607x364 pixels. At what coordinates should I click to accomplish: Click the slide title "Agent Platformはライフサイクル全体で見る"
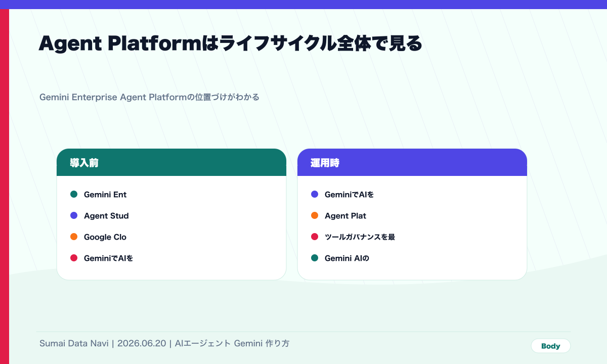[230, 43]
